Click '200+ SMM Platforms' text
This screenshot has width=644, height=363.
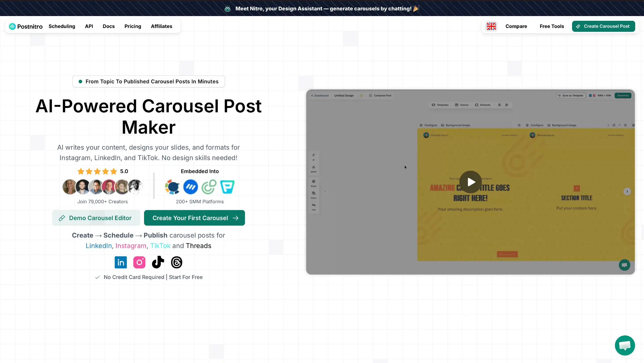(x=200, y=202)
